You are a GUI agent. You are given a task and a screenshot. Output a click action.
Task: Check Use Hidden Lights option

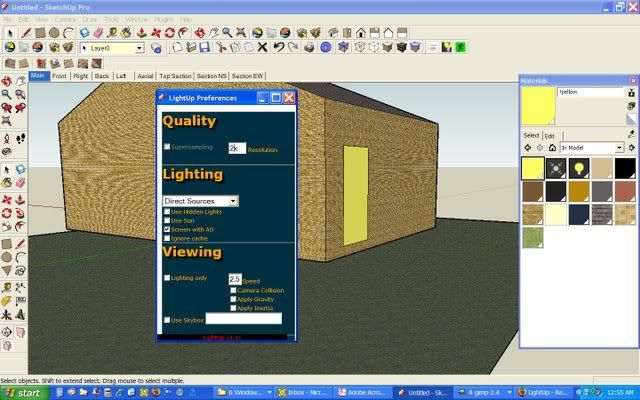[x=167, y=211]
